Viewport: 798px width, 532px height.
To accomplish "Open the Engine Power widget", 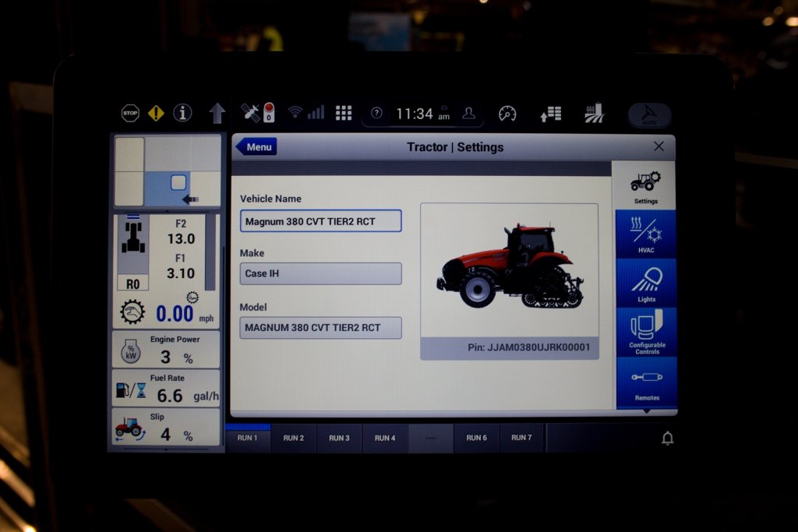I will (166, 350).
